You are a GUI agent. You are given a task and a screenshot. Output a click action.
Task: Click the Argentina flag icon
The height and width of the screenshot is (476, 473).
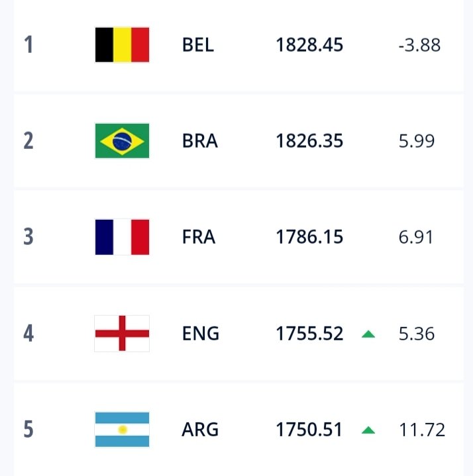pyautogui.click(x=122, y=430)
